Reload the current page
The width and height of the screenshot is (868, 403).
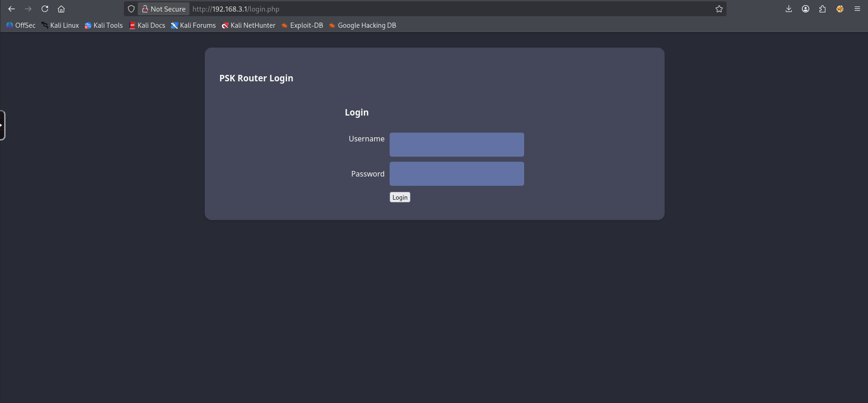[45, 9]
